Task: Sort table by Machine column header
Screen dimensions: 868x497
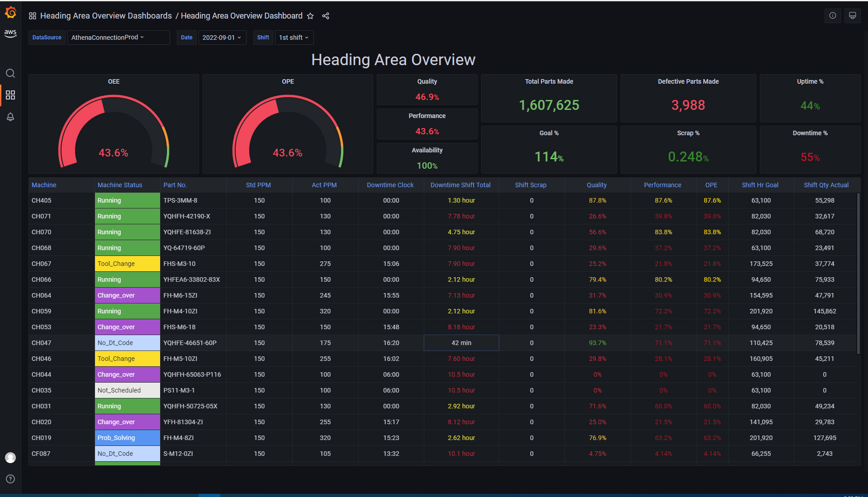Action: click(44, 185)
